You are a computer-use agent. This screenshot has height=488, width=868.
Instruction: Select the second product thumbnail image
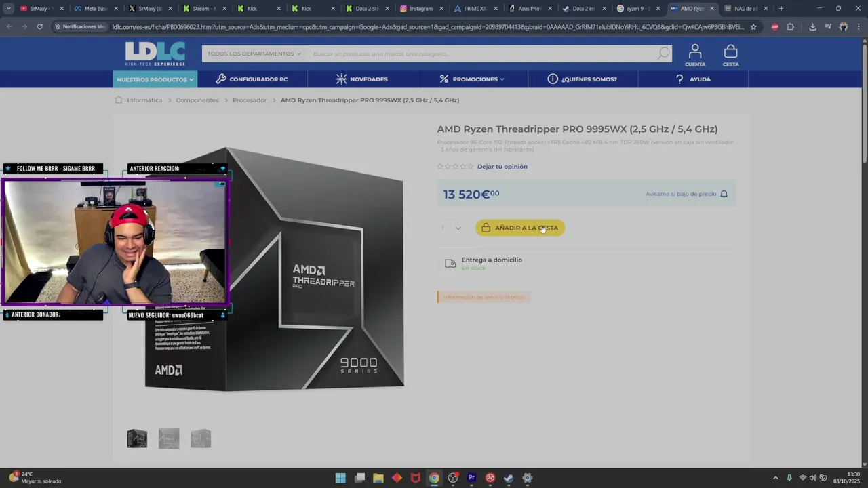(x=169, y=439)
